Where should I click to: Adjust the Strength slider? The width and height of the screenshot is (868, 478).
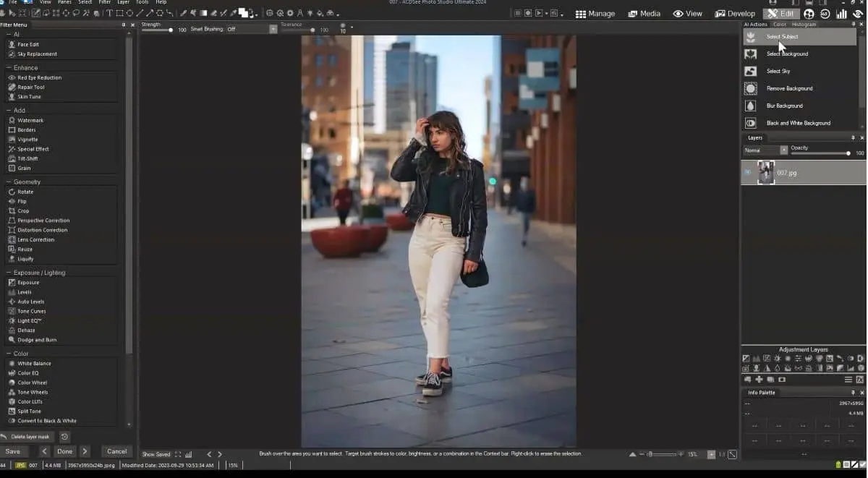(156, 30)
